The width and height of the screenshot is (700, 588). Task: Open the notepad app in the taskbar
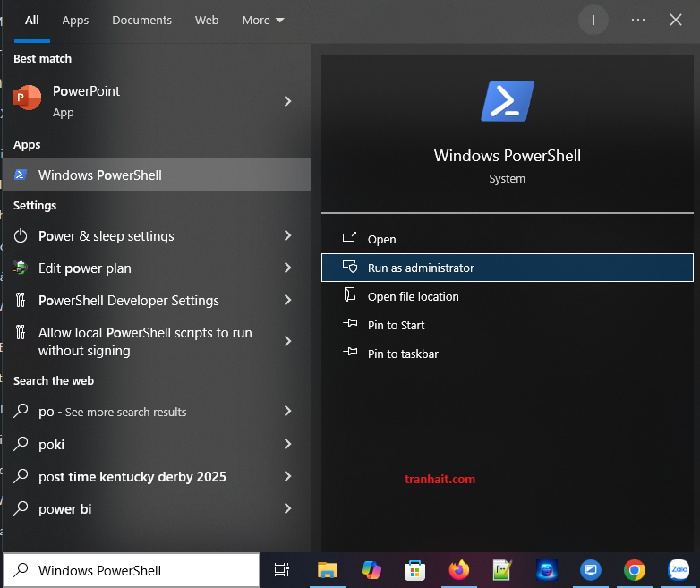tap(502, 570)
